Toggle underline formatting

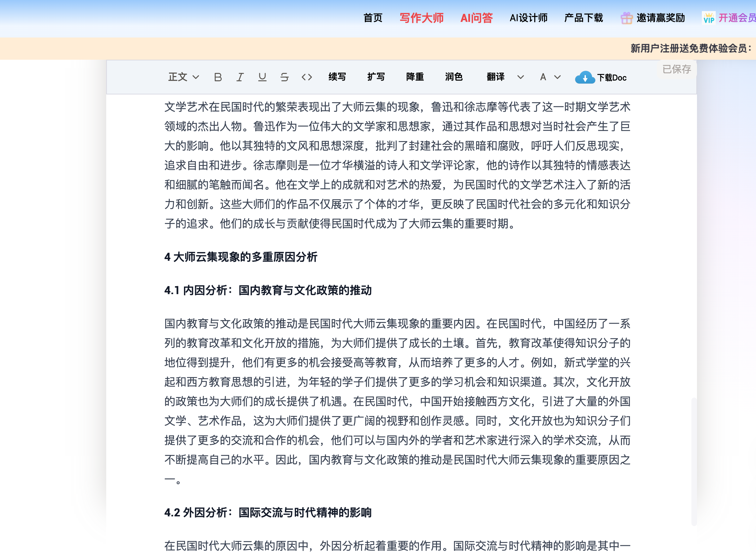click(x=262, y=77)
